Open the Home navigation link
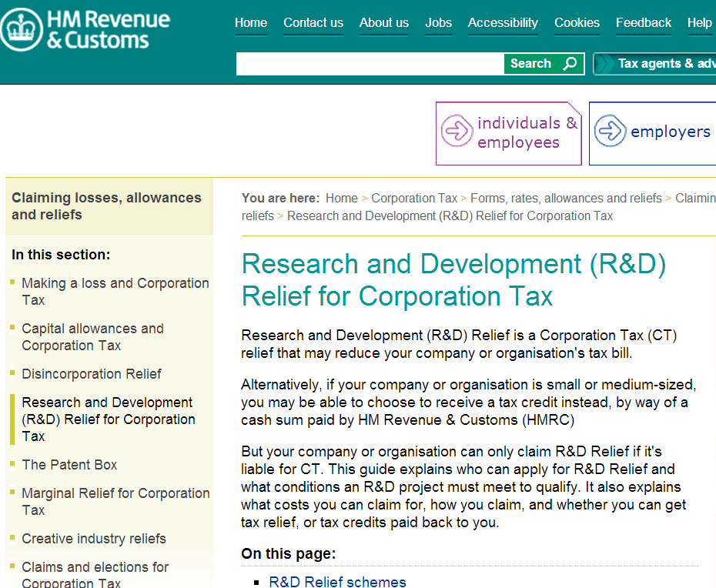The width and height of the screenshot is (716, 588). [251, 23]
